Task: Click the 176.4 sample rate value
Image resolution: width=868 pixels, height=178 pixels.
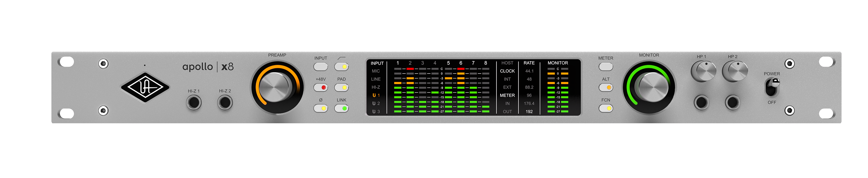Action: pos(529,104)
